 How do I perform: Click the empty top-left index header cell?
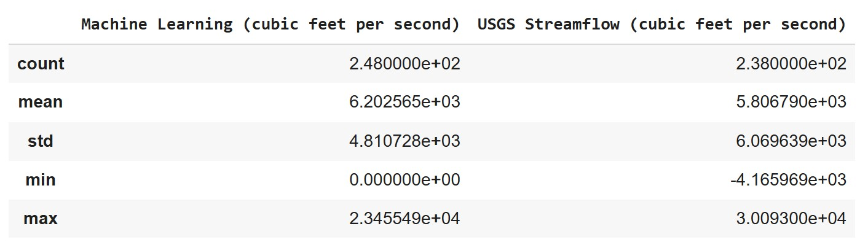point(41,25)
